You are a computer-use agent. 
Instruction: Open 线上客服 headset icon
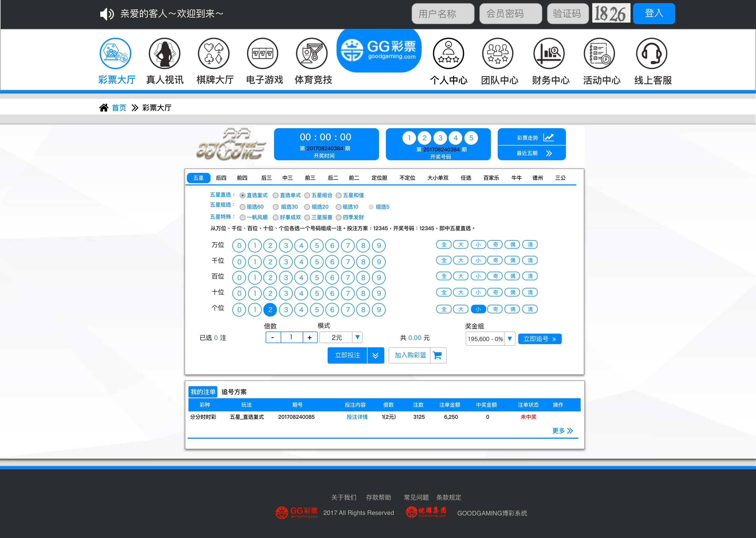click(x=652, y=53)
